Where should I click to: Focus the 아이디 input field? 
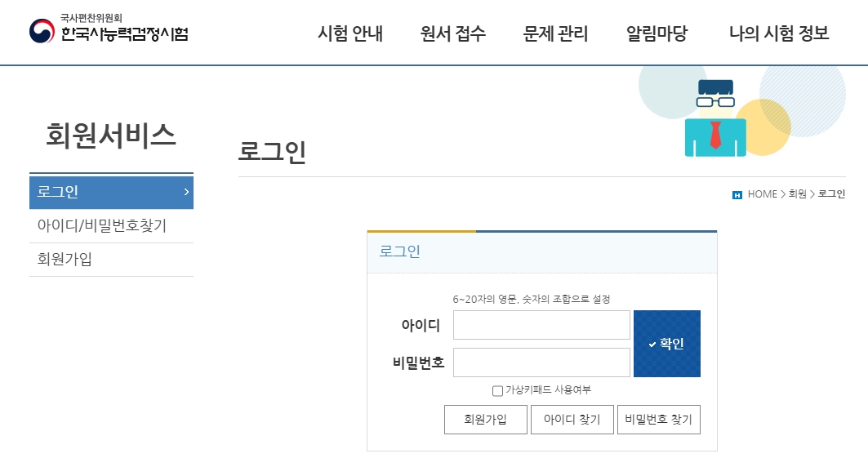click(541, 325)
